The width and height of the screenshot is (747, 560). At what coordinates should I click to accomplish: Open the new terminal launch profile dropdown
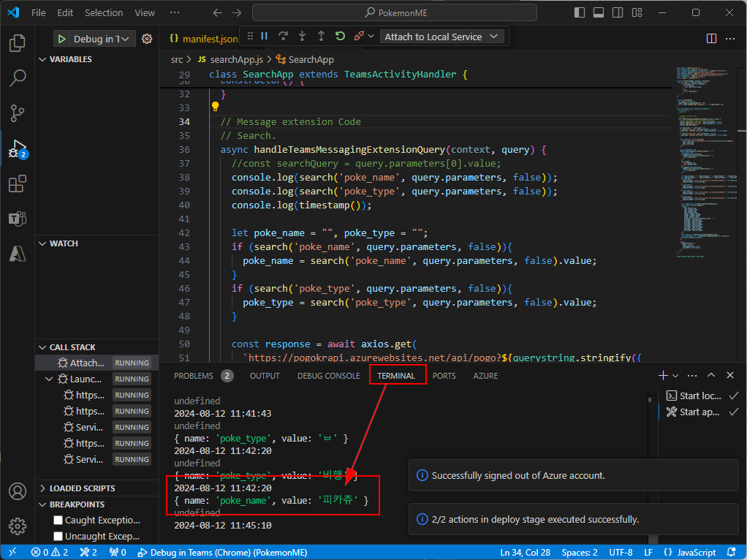pos(675,376)
